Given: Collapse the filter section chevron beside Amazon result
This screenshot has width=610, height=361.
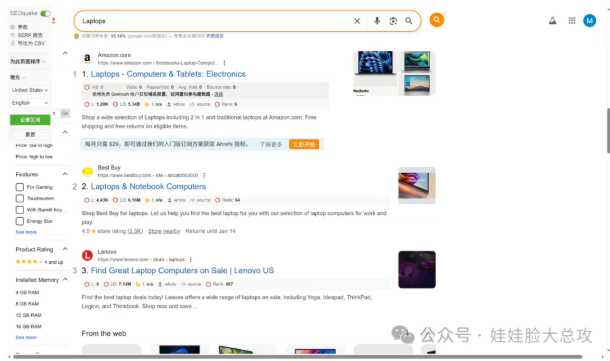Looking at the screenshot, I should pyautogui.click(x=65, y=53).
